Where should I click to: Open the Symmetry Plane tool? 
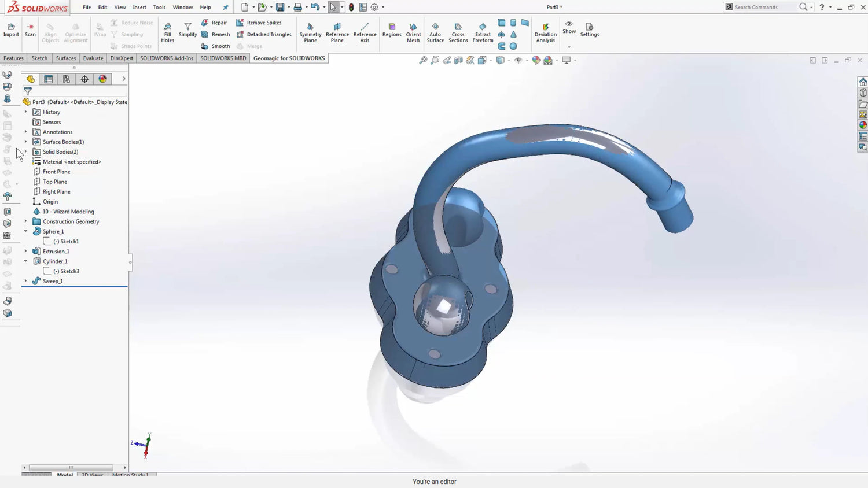coord(310,32)
